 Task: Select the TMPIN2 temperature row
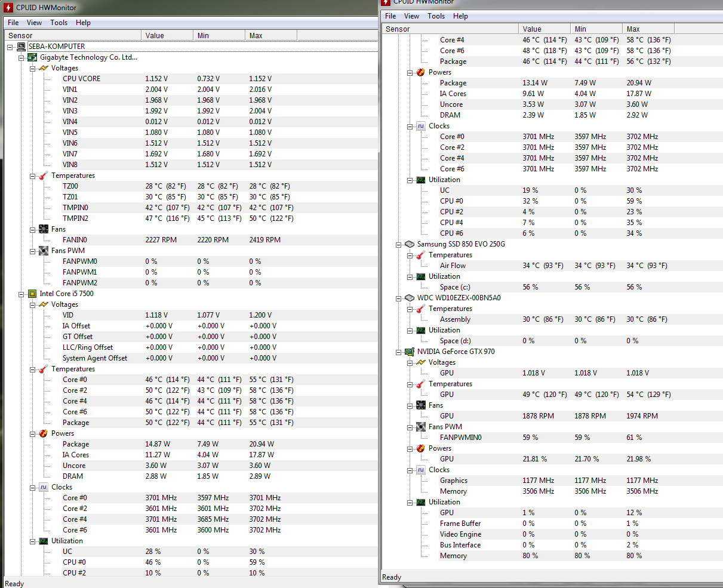(191, 218)
